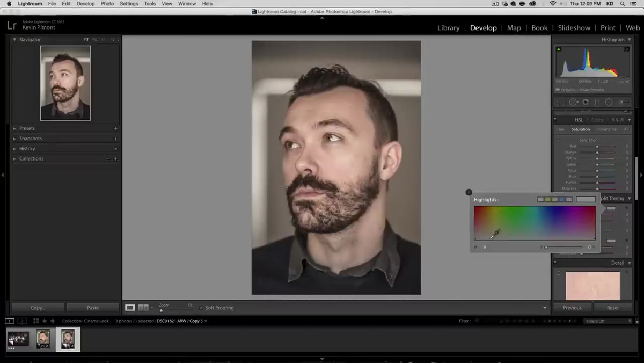The width and height of the screenshot is (644, 363).
Task: Select the Graduated Filter tool
Action: (597, 102)
